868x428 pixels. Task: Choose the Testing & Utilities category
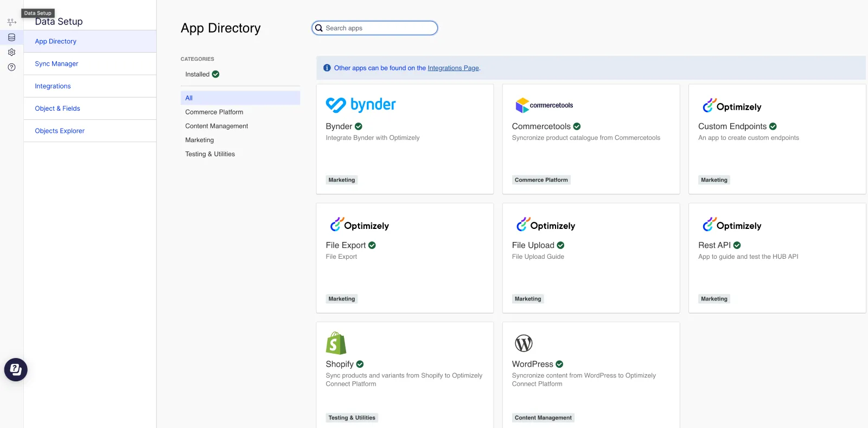click(x=210, y=154)
